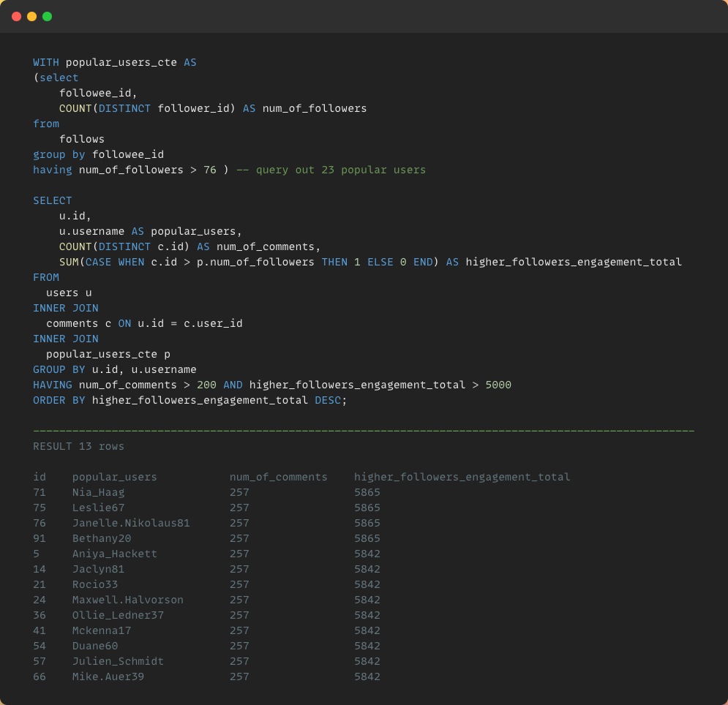Screen dimensions: 728x705
Task: Click the 'popular_users' column header in results
Action: [x=115, y=477]
